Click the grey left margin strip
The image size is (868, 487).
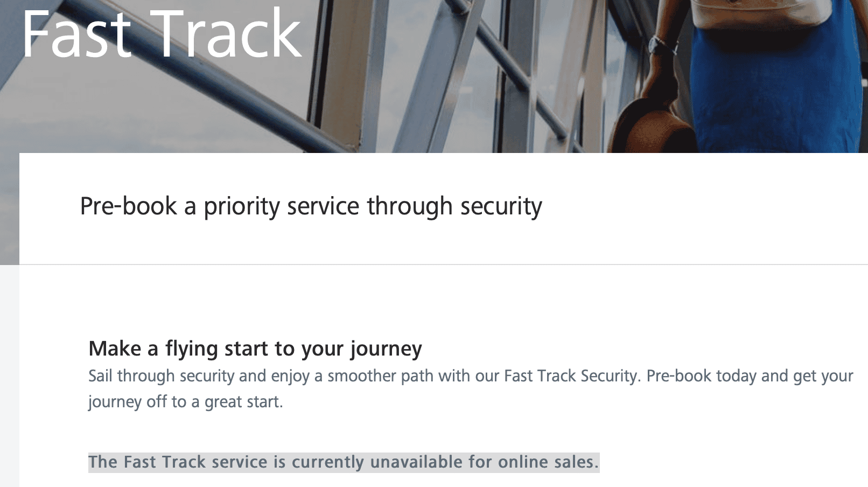point(9,377)
